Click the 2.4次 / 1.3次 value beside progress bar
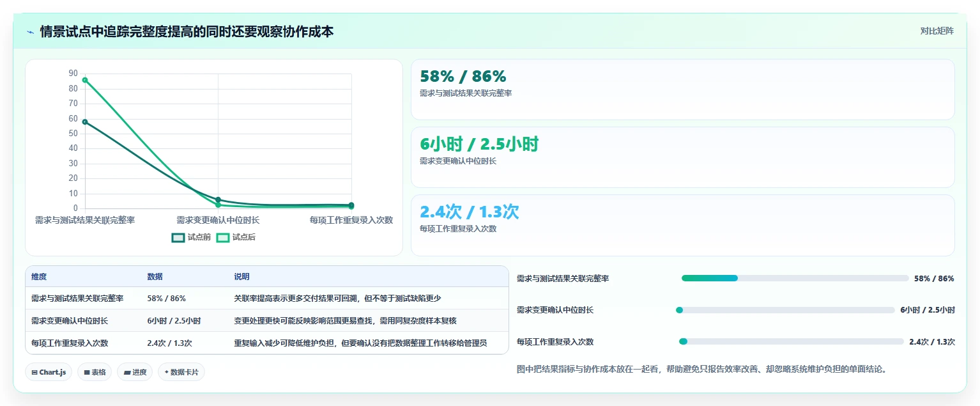This screenshot has width=980, height=406. [932, 342]
